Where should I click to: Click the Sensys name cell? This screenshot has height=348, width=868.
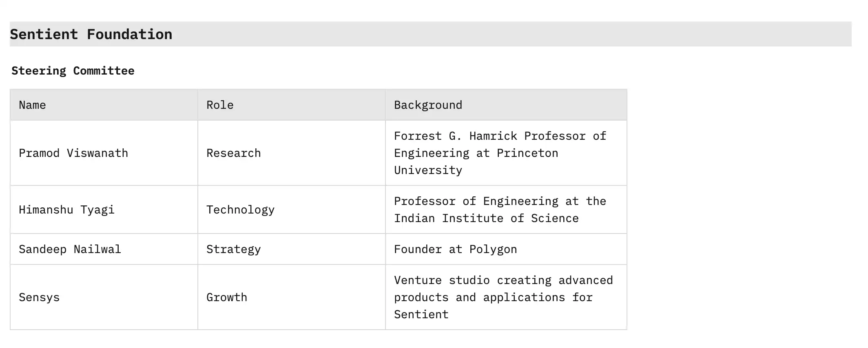tap(39, 297)
